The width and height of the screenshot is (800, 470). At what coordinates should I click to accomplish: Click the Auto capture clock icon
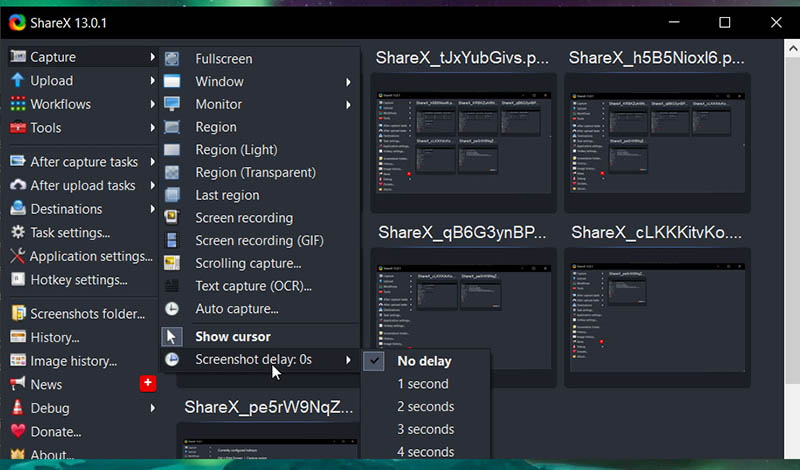172,308
